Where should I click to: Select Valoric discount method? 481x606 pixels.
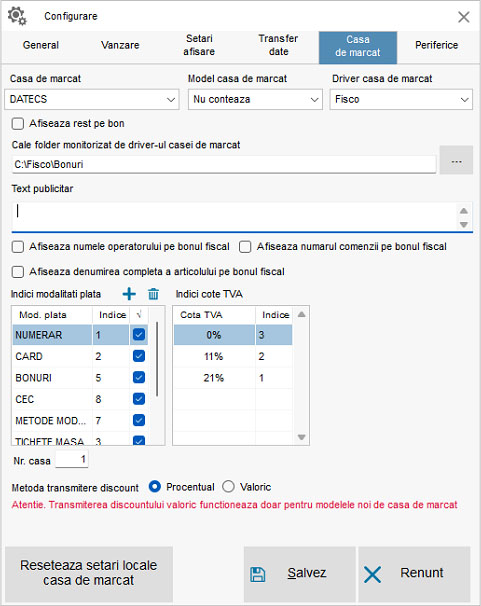tap(228, 487)
